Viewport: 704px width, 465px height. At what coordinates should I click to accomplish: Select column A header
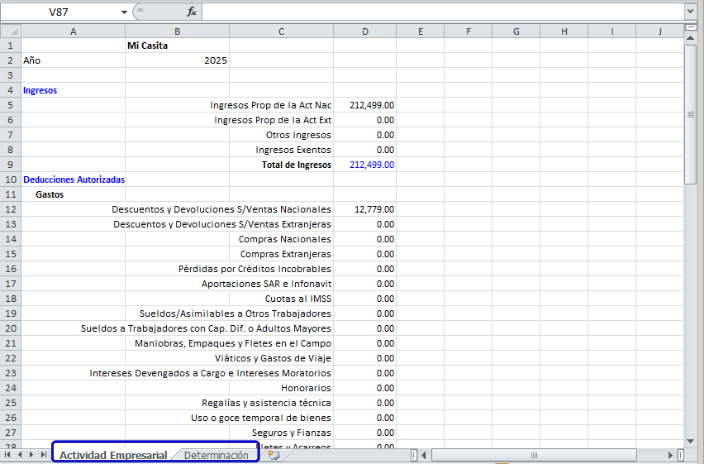tap(73, 31)
